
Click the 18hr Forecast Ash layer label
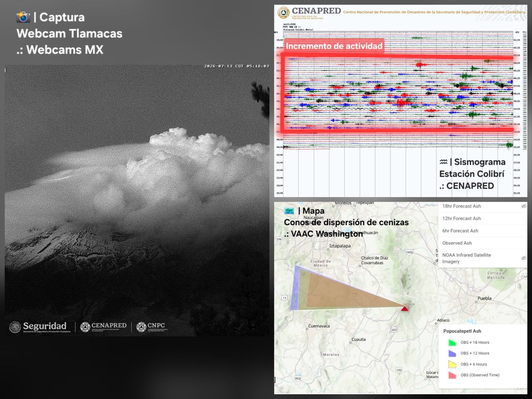coord(462,206)
